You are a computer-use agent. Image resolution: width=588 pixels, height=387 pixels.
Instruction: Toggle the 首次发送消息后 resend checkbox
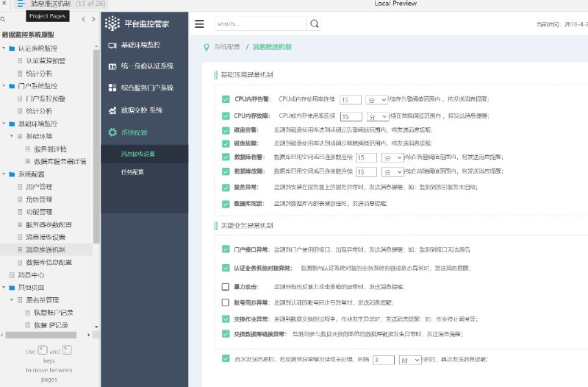pos(226,358)
